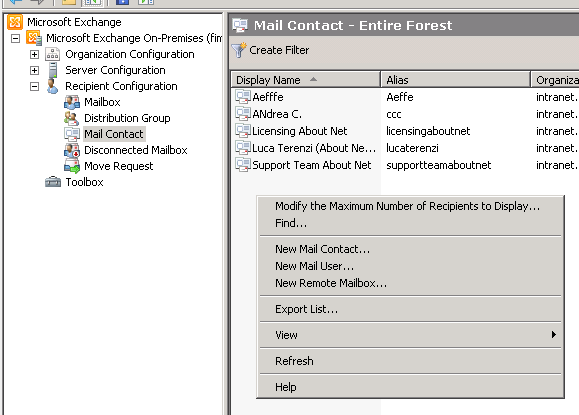The width and height of the screenshot is (579, 415).
Task: Click the Microsoft Exchange root icon
Action: click(x=15, y=22)
